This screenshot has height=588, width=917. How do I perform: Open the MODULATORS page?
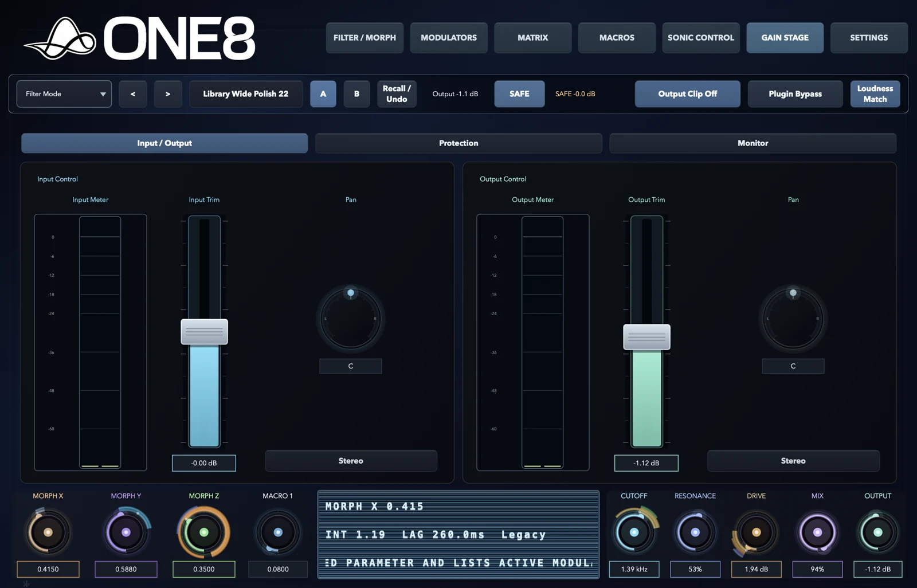(x=449, y=38)
